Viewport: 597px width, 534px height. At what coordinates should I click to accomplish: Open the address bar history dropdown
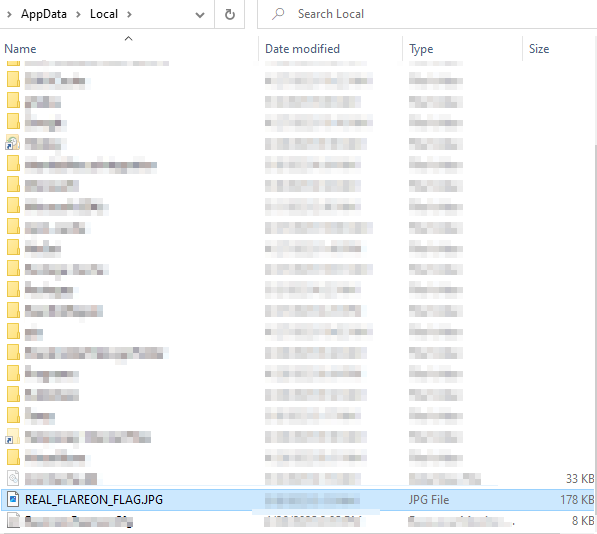pyautogui.click(x=200, y=15)
